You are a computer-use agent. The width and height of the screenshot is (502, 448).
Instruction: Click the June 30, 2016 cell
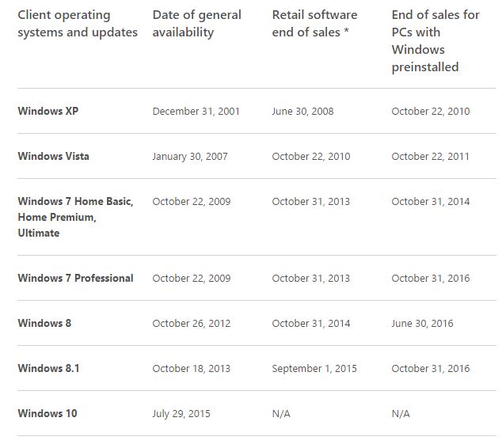(422, 324)
